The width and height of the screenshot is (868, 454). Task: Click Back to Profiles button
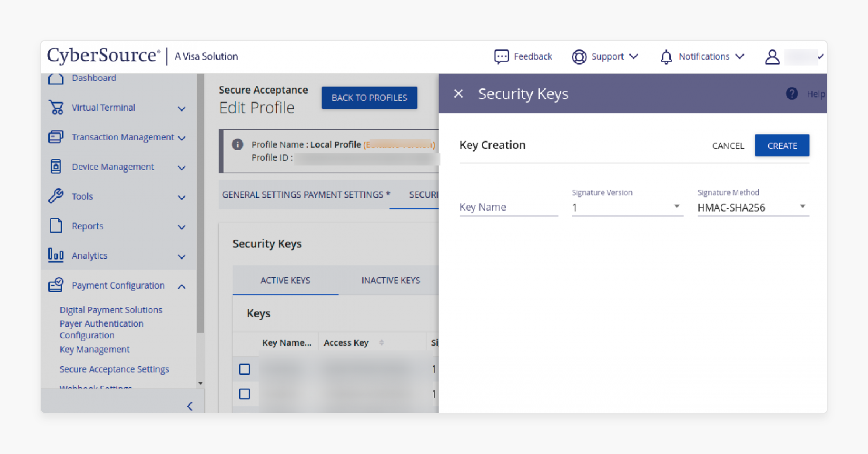(x=369, y=98)
